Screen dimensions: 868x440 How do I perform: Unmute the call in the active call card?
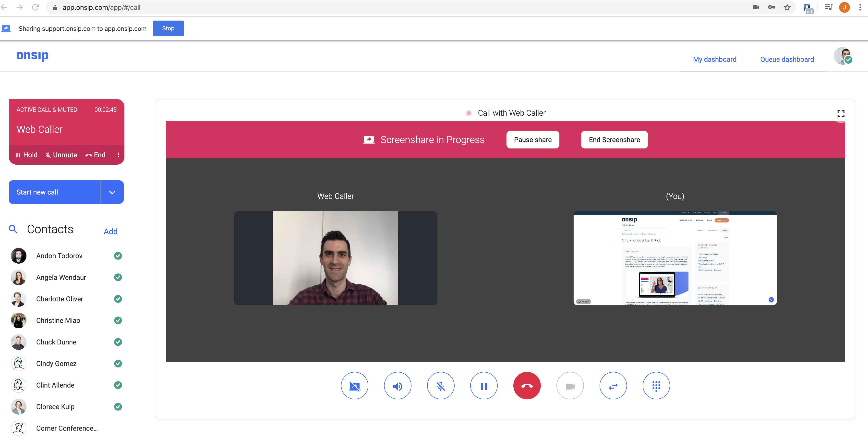click(61, 155)
